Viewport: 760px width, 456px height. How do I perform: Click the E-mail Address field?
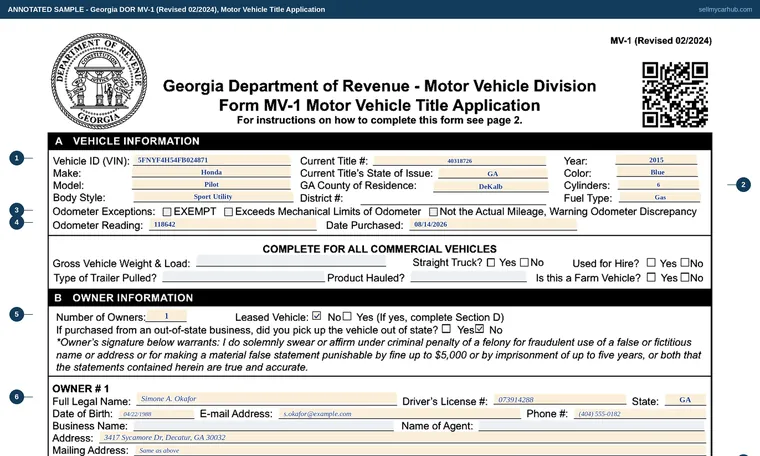(399, 414)
